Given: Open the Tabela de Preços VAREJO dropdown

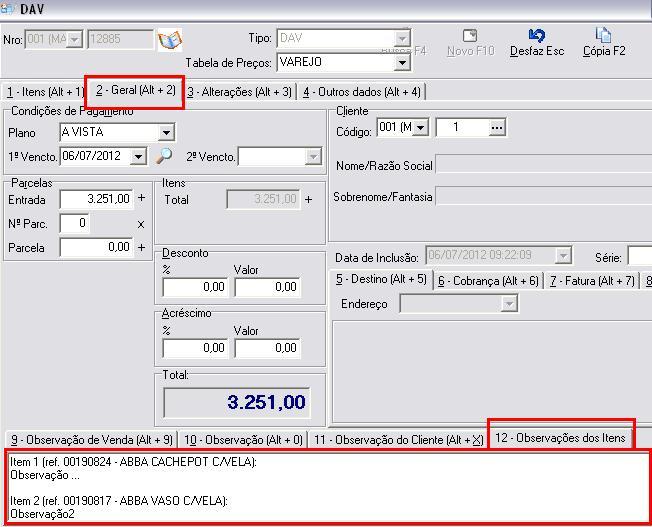Looking at the screenshot, I should [x=402, y=62].
